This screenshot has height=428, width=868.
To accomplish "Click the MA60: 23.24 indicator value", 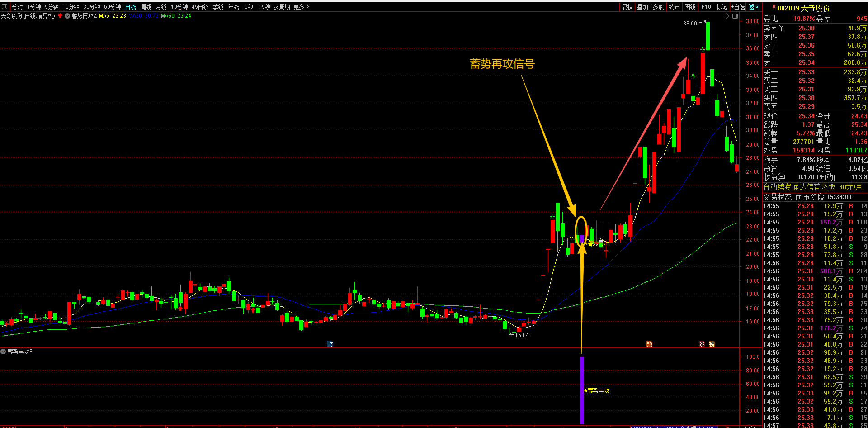I will pos(176,16).
